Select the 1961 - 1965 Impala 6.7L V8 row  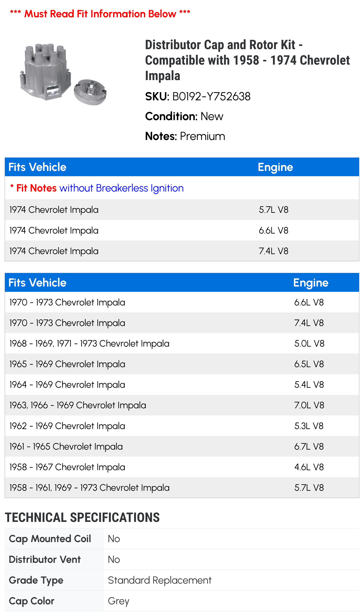[x=182, y=447]
